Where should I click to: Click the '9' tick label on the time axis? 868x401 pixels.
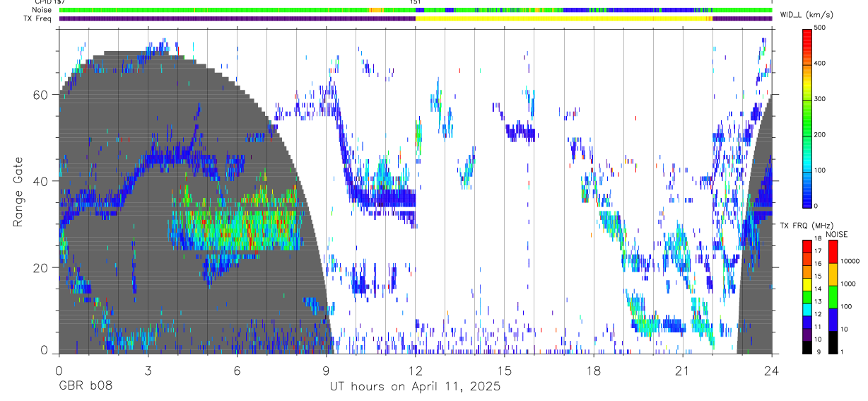point(326,371)
